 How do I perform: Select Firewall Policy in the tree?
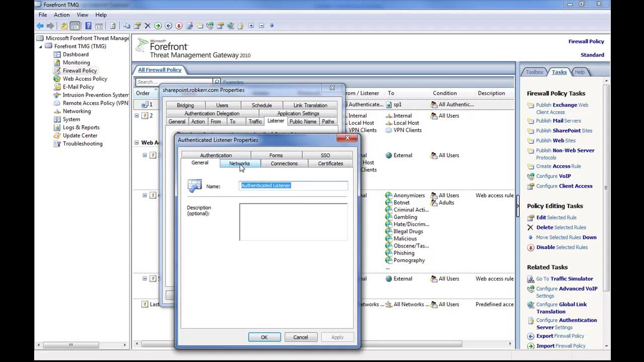point(79,71)
